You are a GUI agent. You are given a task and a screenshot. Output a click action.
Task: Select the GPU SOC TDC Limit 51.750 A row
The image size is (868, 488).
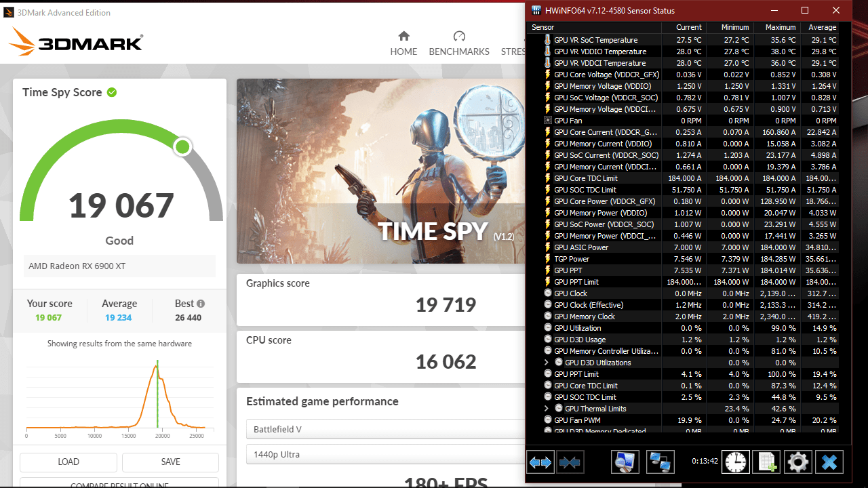click(684, 190)
